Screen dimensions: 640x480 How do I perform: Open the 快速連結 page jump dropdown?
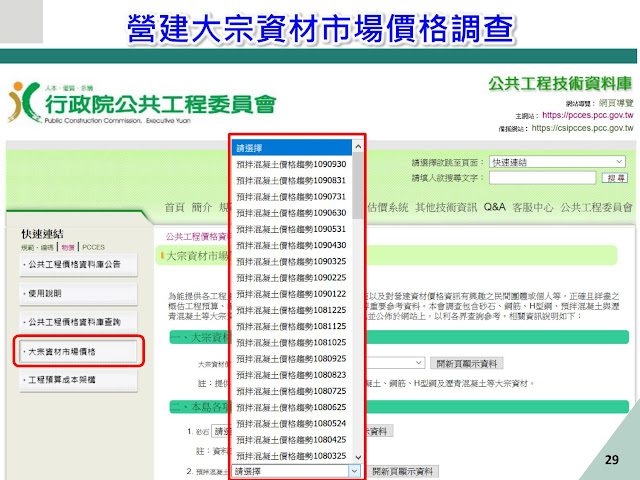click(558, 162)
